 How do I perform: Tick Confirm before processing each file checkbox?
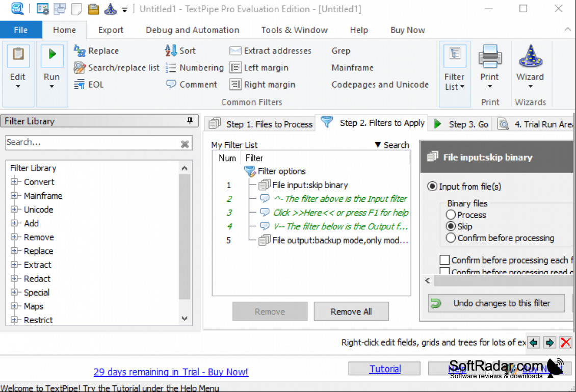pyautogui.click(x=444, y=260)
